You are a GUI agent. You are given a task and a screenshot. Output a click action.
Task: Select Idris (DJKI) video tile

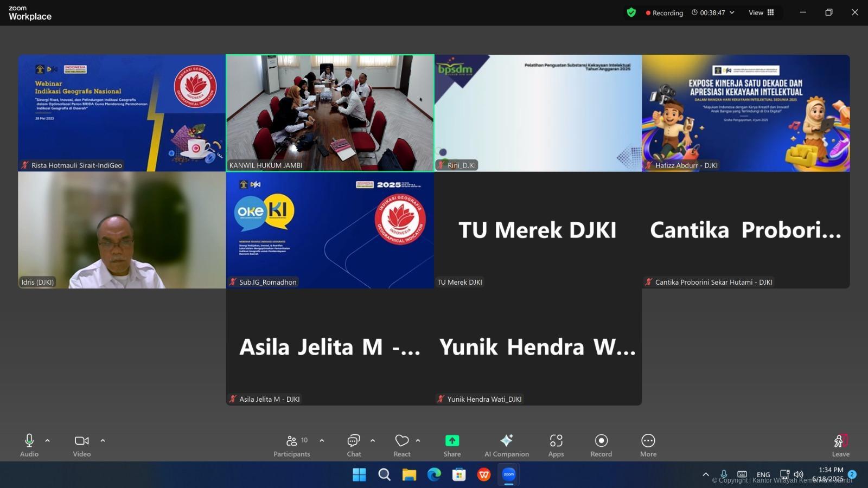pyautogui.click(x=122, y=230)
